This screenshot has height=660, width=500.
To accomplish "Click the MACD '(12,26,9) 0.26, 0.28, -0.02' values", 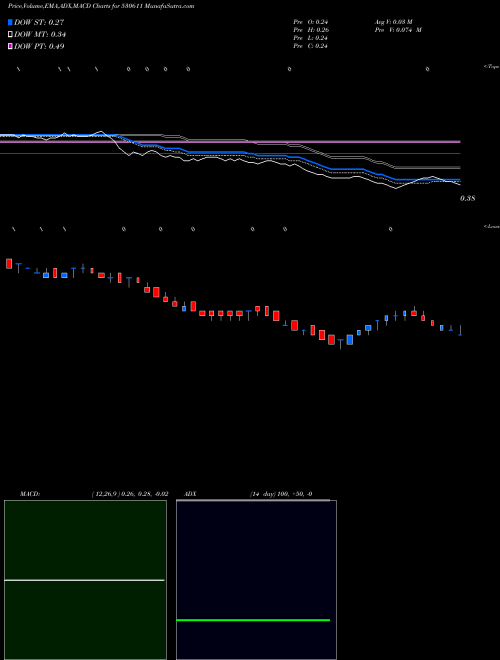I will click(130, 494).
